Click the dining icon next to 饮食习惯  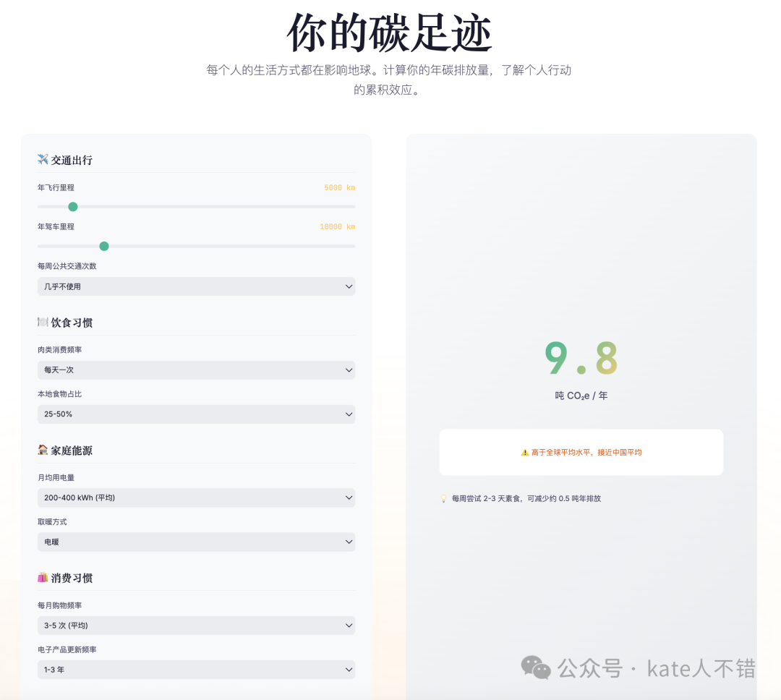[x=42, y=323]
